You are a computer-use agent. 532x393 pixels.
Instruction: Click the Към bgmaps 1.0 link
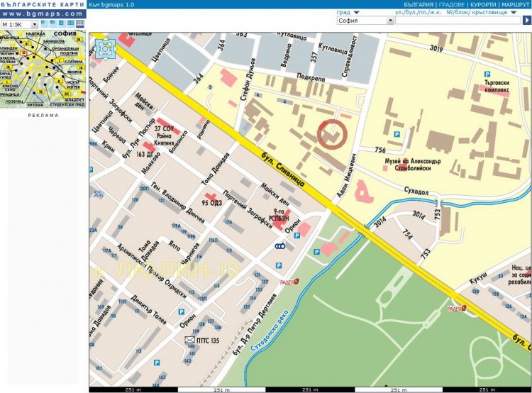(109, 4)
